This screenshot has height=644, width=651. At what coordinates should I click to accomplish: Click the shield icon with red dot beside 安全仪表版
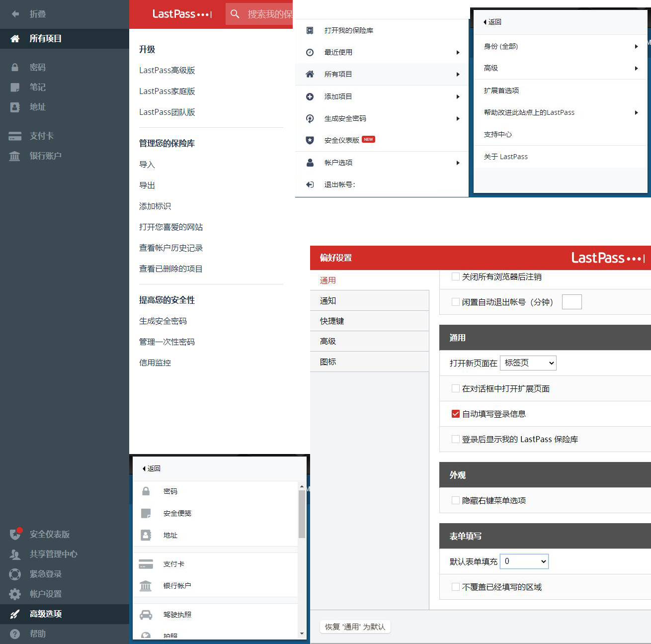(15, 534)
